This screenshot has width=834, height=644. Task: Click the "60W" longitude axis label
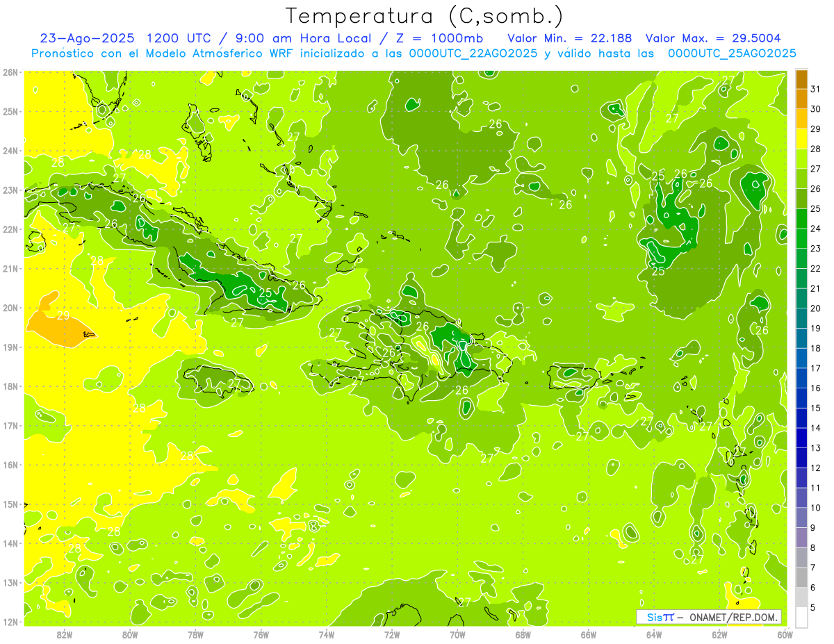click(785, 634)
